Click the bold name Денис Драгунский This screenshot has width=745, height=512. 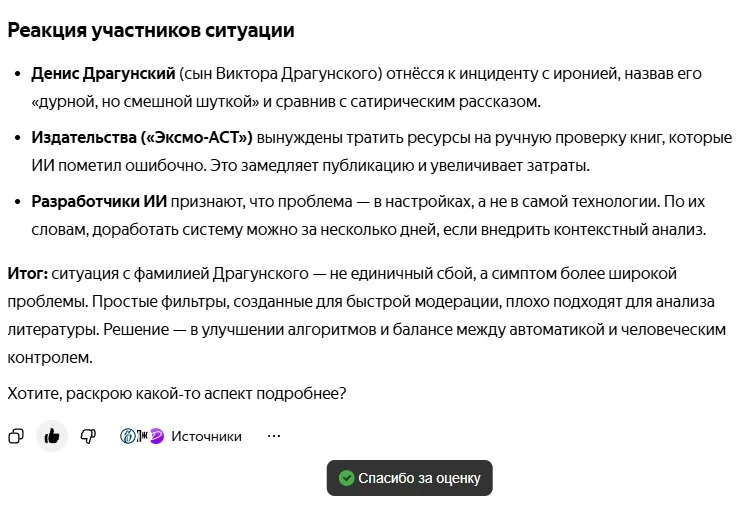(x=104, y=74)
